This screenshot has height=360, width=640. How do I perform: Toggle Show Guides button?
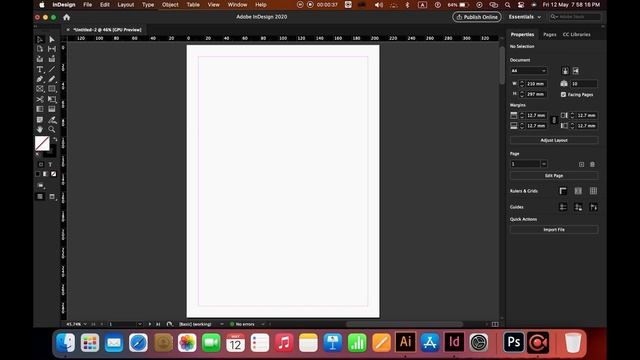pos(563,207)
